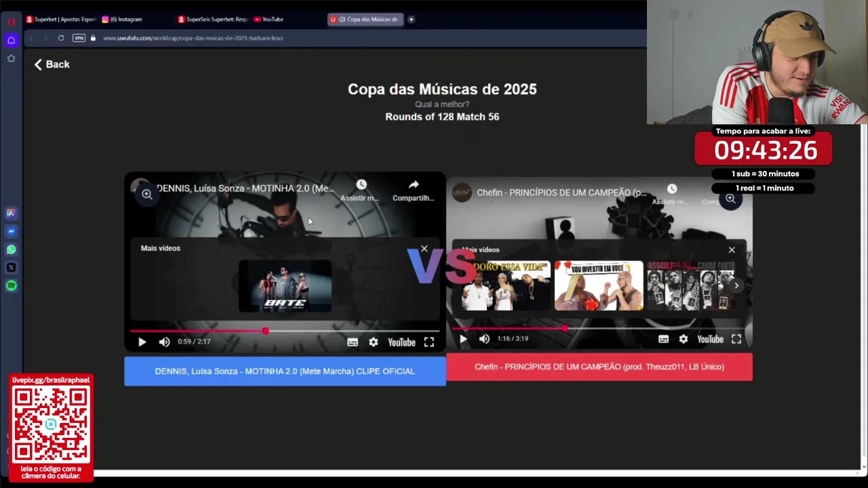The image size is (868, 488).
Task: Click Assistir mais tarde on Chefin video
Action: point(671,194)
